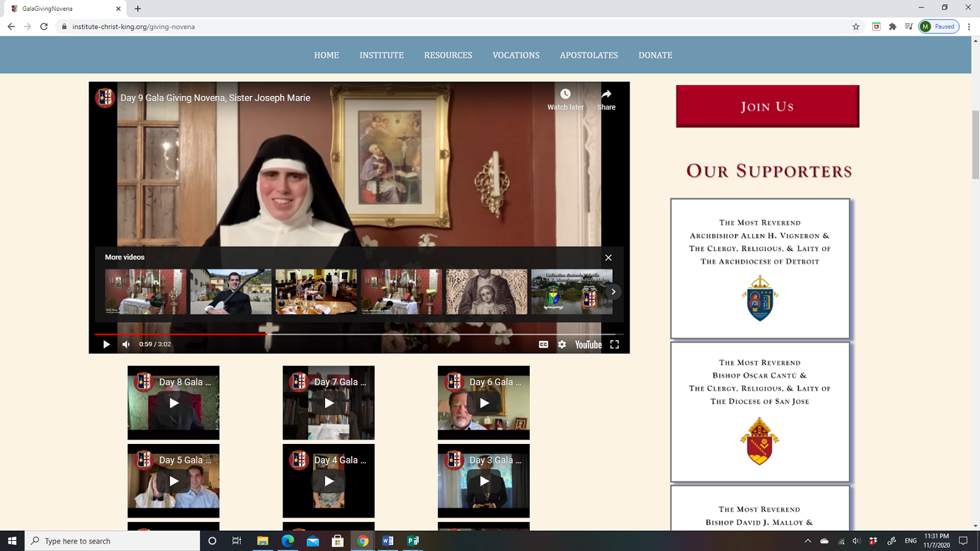Open the VOCATIONS menu
This screenshot has height=551, width=980.
pos(516,55)
